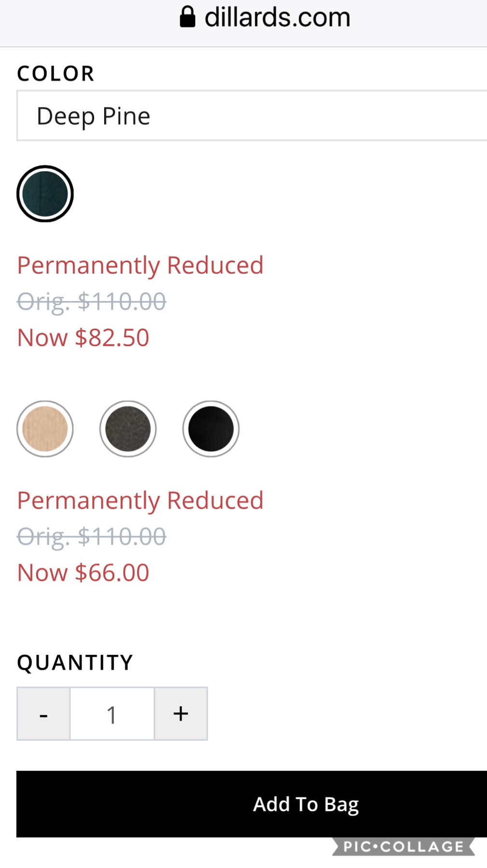487x868 pixels.
Task: Click the crossed-out original price above $66.00
Action: click(92, 537)
